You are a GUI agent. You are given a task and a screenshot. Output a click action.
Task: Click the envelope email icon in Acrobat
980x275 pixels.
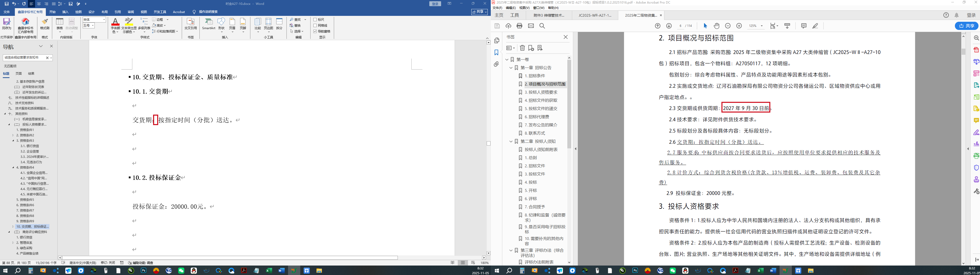[x=531, y=26]
